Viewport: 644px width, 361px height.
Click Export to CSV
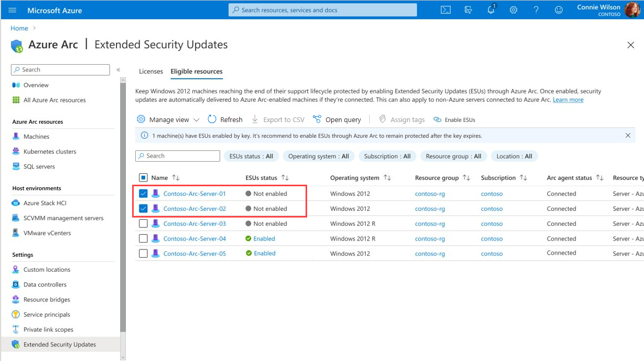(278, 119)
